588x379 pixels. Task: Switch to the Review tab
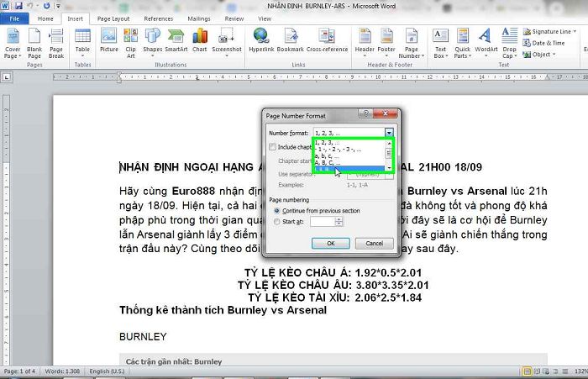[234, 18]
